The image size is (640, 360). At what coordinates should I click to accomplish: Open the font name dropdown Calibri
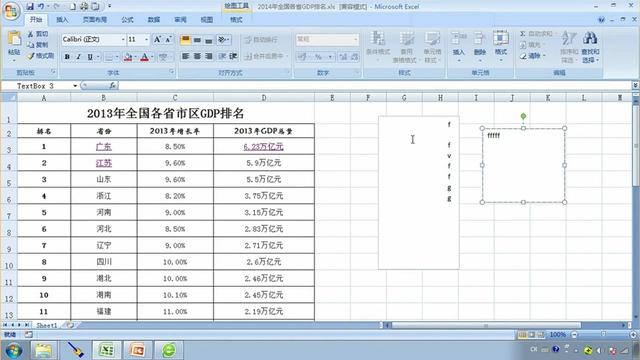coord(123,40)
